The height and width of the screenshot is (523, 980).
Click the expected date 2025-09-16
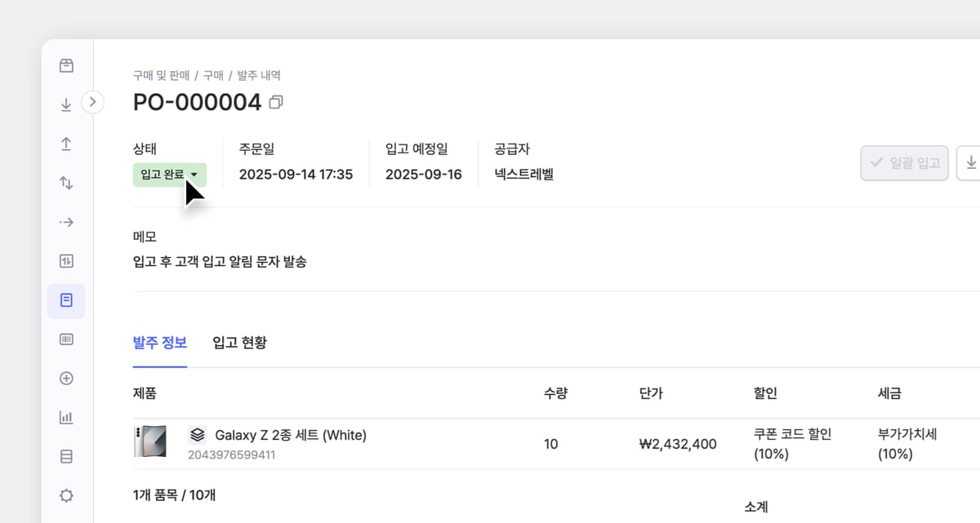[424, 175]
